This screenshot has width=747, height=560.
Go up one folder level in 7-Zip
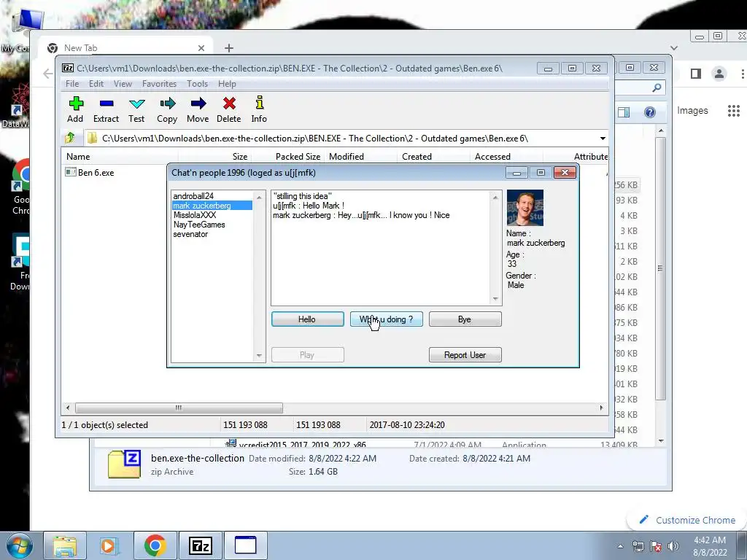tap(70, 138)
